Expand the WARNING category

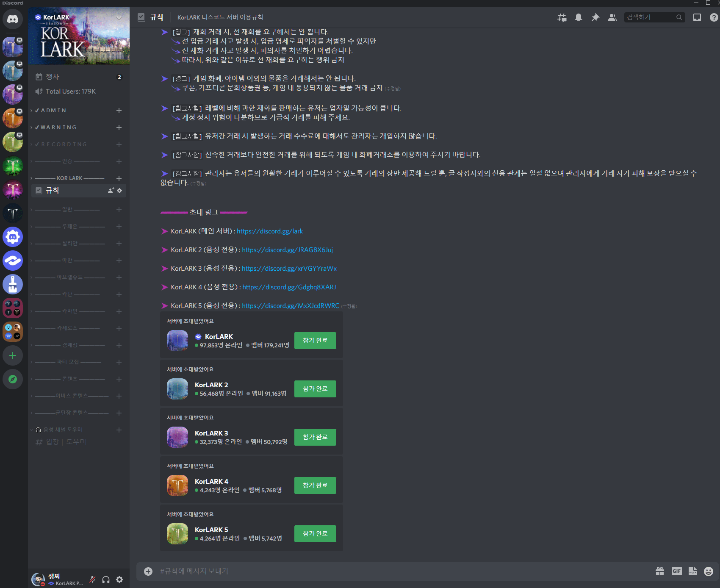click(x=58, y=128)
